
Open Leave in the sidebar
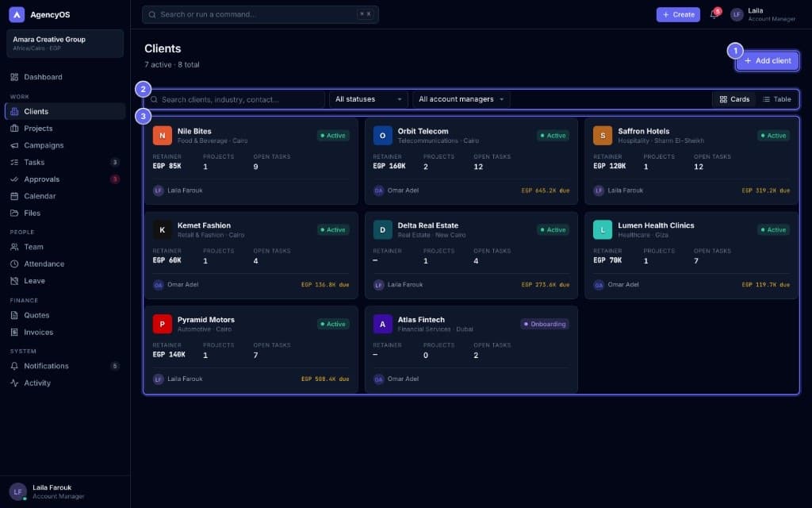click(65, 281)
